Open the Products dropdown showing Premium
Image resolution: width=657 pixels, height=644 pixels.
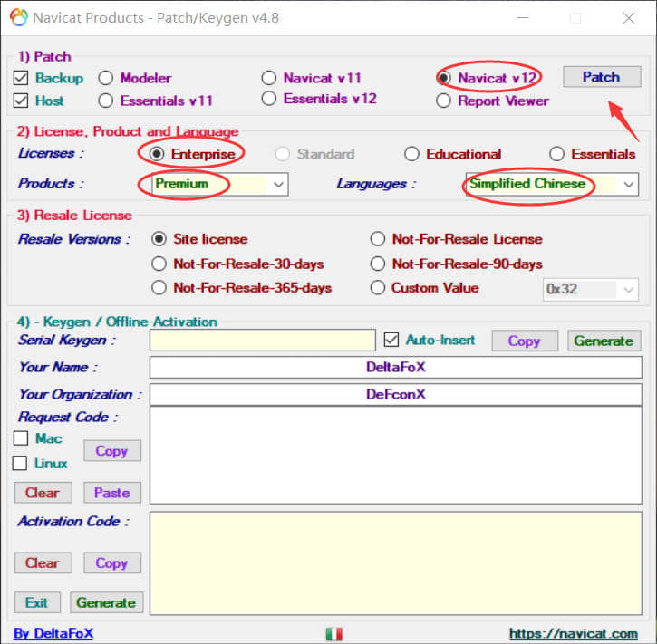220,184
